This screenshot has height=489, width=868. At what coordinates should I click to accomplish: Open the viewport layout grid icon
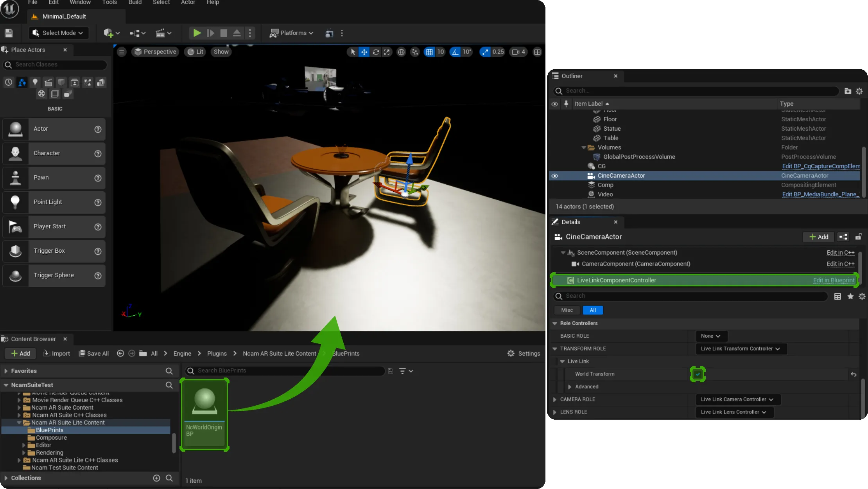[x=537, y=52]
